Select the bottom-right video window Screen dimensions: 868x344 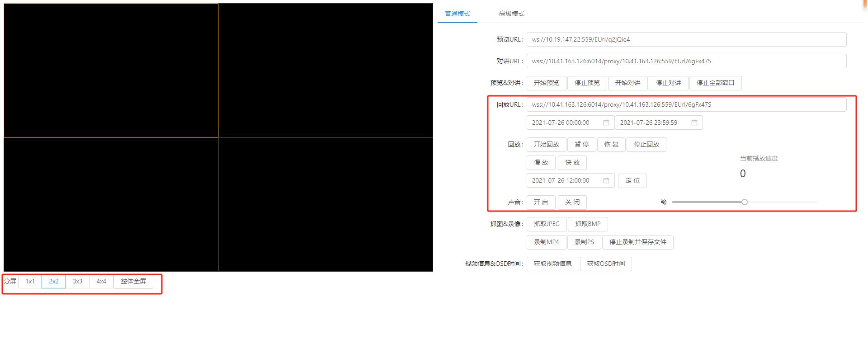pos(325,204)
